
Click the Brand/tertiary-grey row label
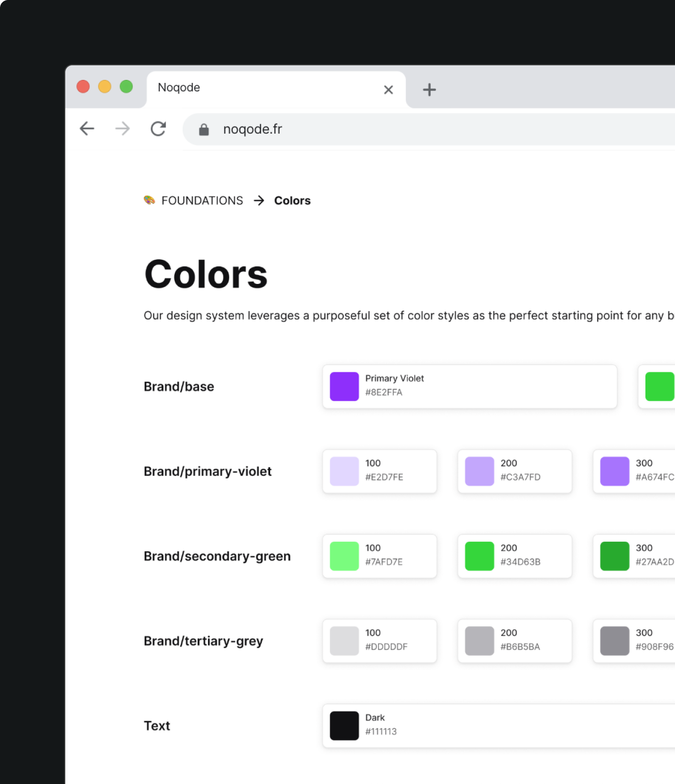pos(203,641)
